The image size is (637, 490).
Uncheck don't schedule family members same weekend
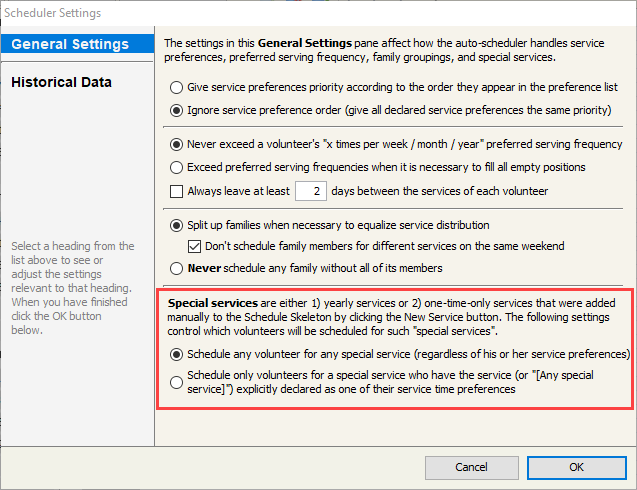pos(196,246)
